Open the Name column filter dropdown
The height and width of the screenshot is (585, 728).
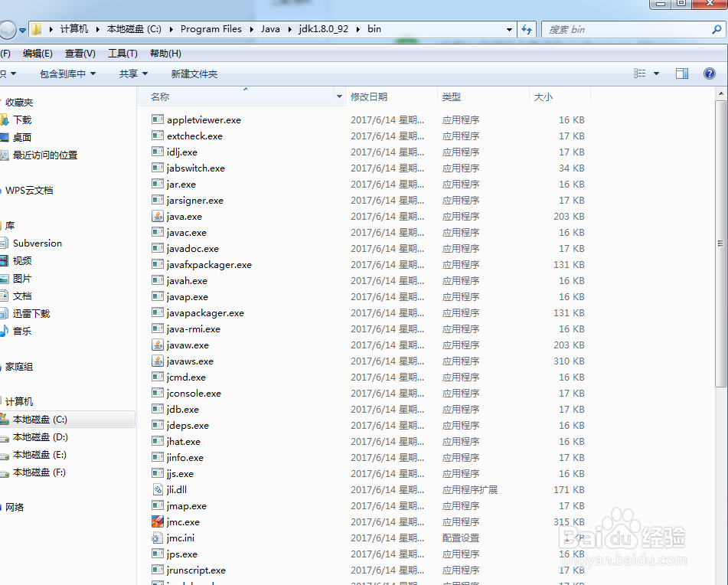click(x=339, y=96)
